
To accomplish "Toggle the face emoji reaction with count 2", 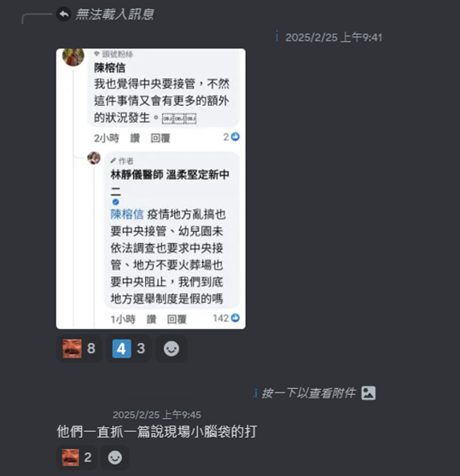I will tap(77, 457).
